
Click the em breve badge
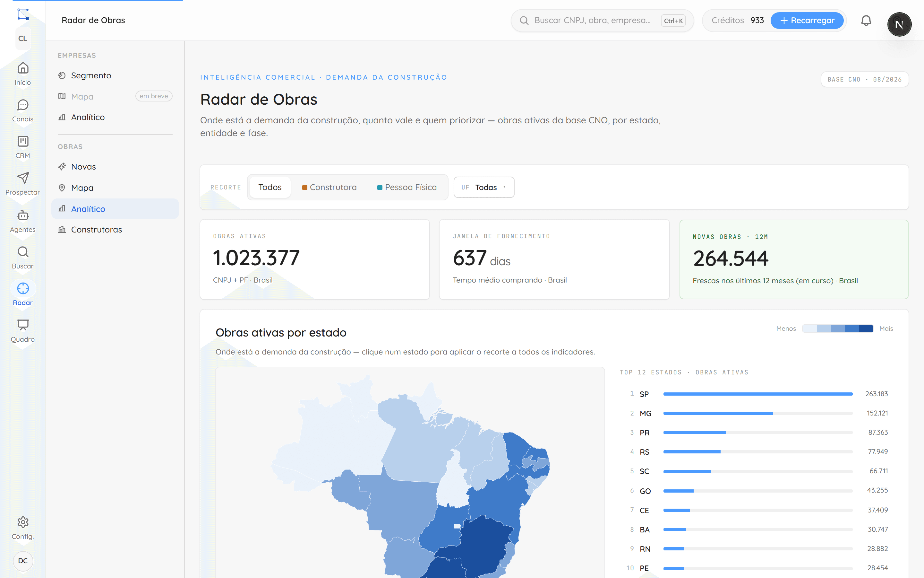154,96
